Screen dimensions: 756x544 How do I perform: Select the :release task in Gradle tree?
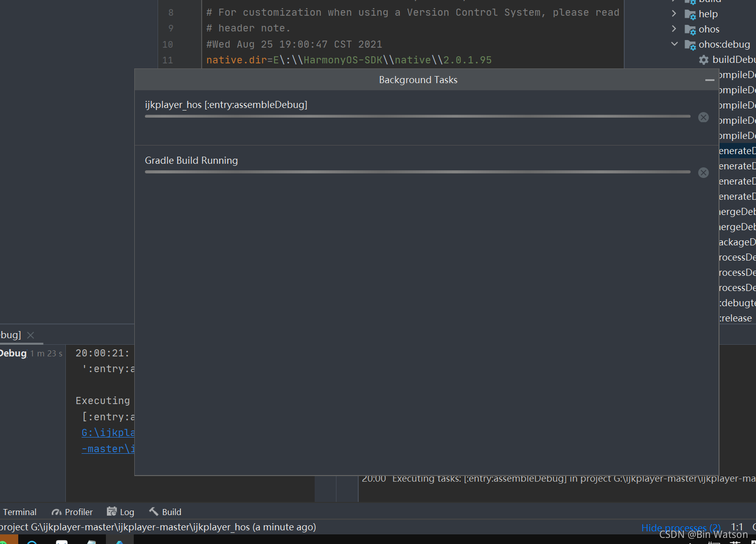click(735, 318)
